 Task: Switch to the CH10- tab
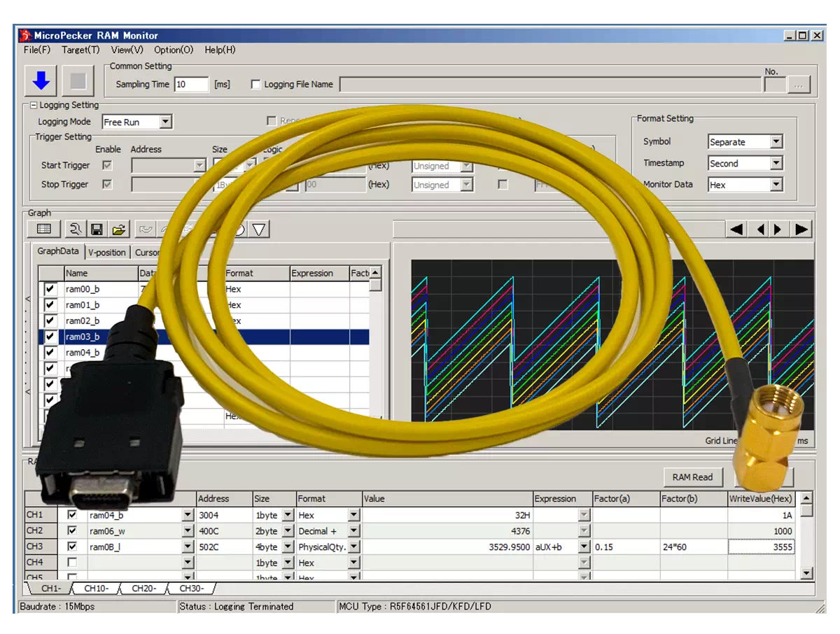[95, 589]
